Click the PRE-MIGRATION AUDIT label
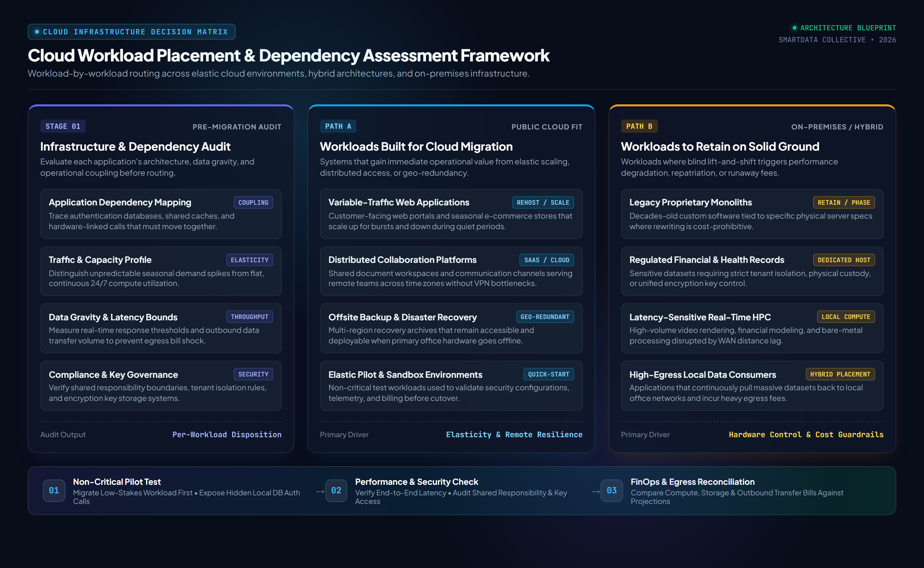The image size is (924, 568). click(237, 127)
